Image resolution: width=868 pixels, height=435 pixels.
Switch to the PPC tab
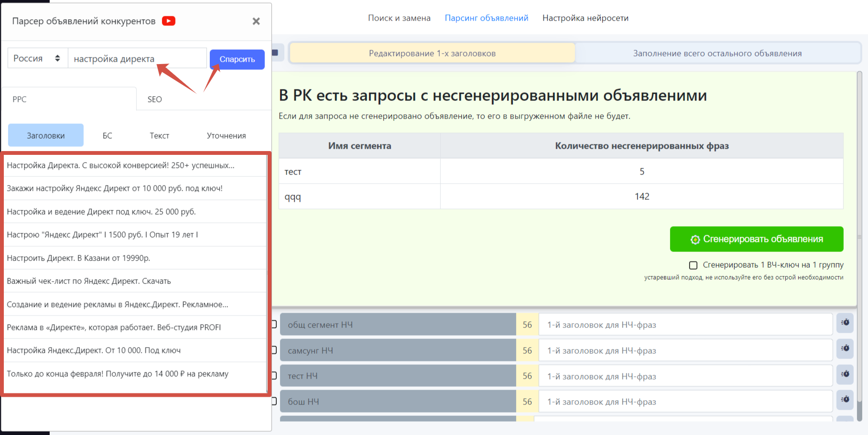coord(69,99)
